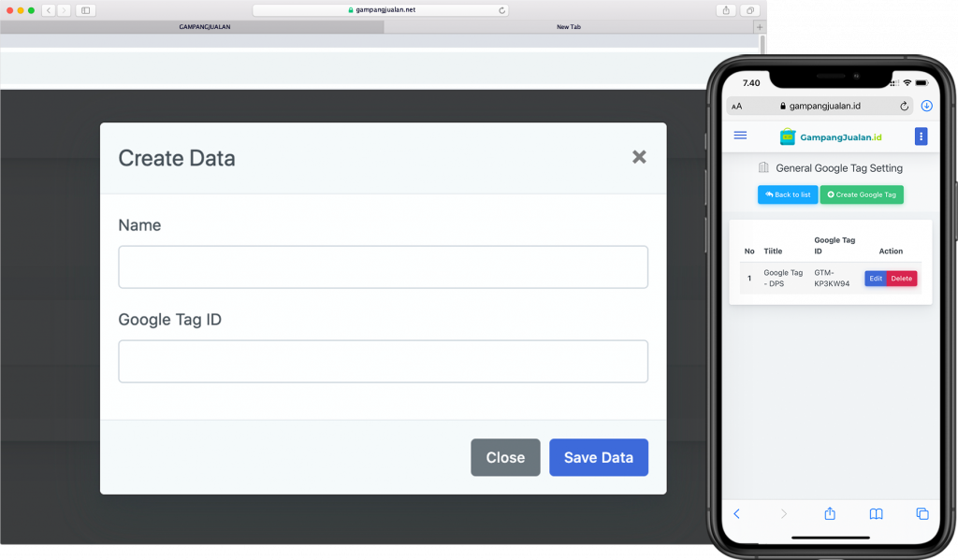Tap the Back to list button
Viewport: 958px width, 560px height.
[x=788, y=194]
